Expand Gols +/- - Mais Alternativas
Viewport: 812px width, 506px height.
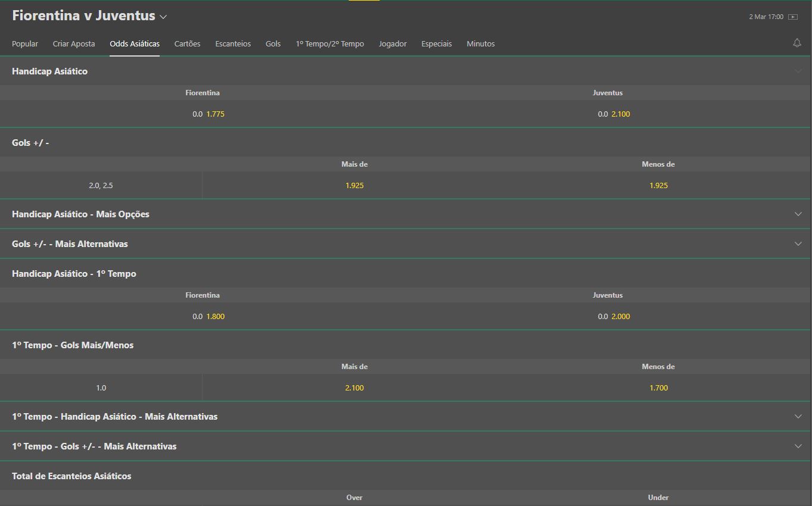pyautogui.click(x=798, y=243)
